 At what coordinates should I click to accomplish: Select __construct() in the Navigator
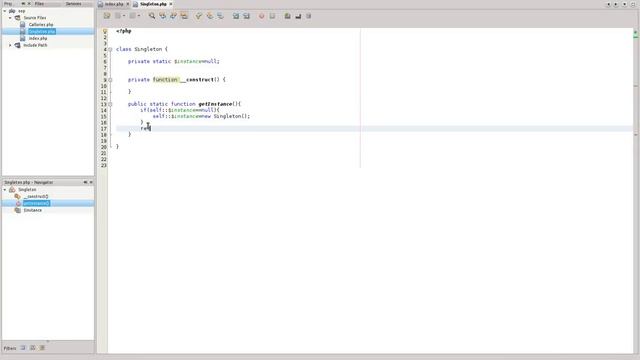point(36,197)
